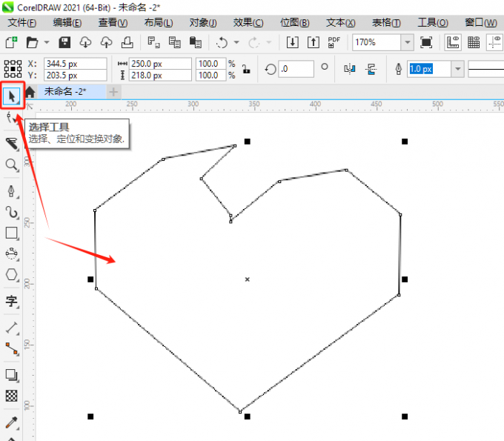This screenshot has width=504, height=441.
Task: Select the Zoom magnifier tool
Action: 12,165
